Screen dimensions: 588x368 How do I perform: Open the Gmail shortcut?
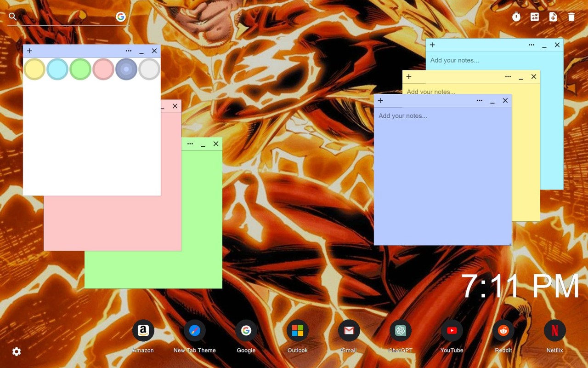click(349, 330)
